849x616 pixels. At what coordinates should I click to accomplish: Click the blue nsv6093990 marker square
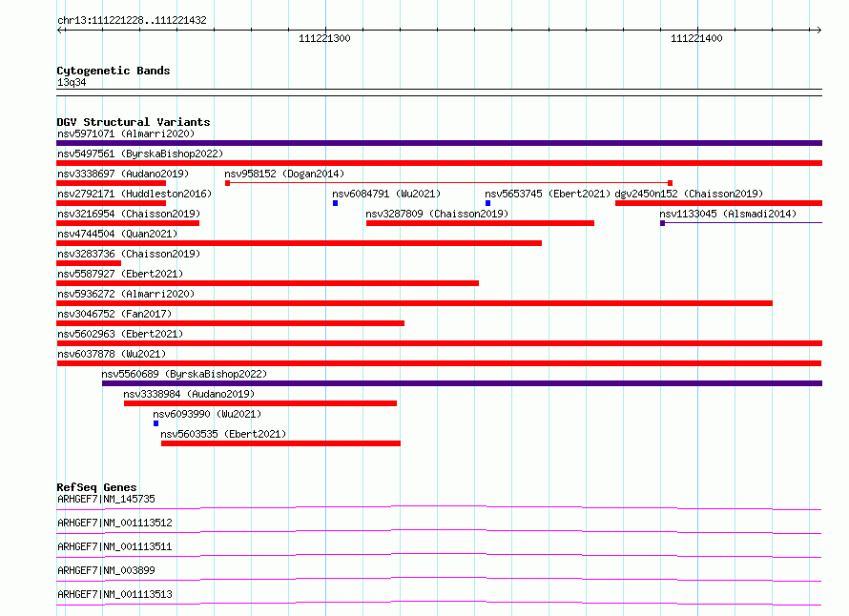[155, 423]
